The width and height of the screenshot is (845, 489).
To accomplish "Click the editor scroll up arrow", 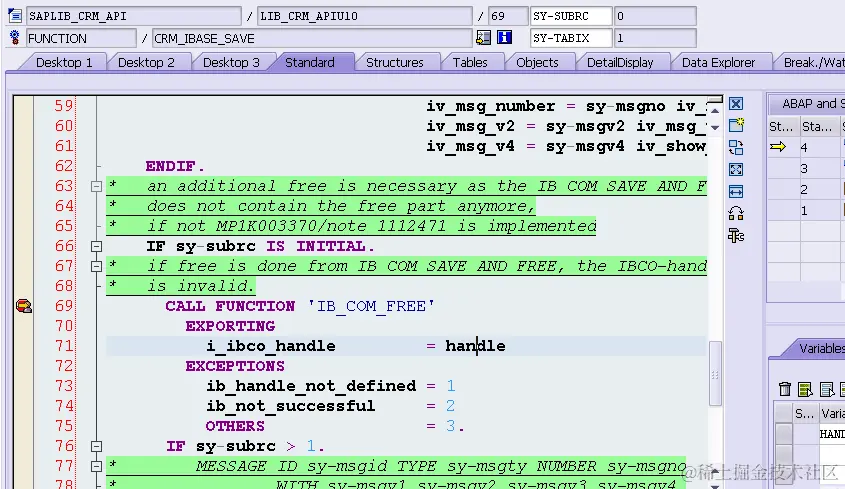I will tap(715, 110).
